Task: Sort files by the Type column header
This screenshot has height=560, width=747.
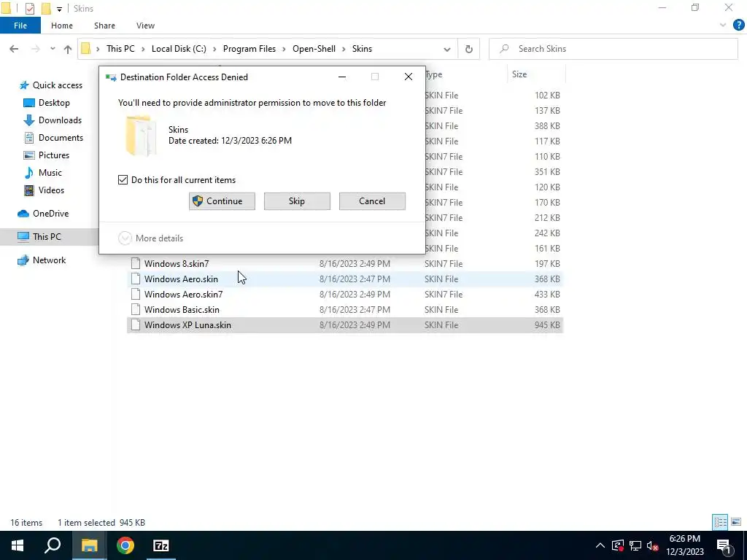Action: pyautogui.click(x=466, y=74)
